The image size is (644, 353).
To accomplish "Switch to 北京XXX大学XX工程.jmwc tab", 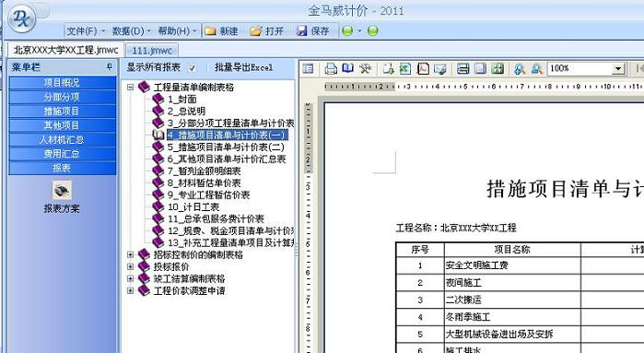I will click(65, 50).
